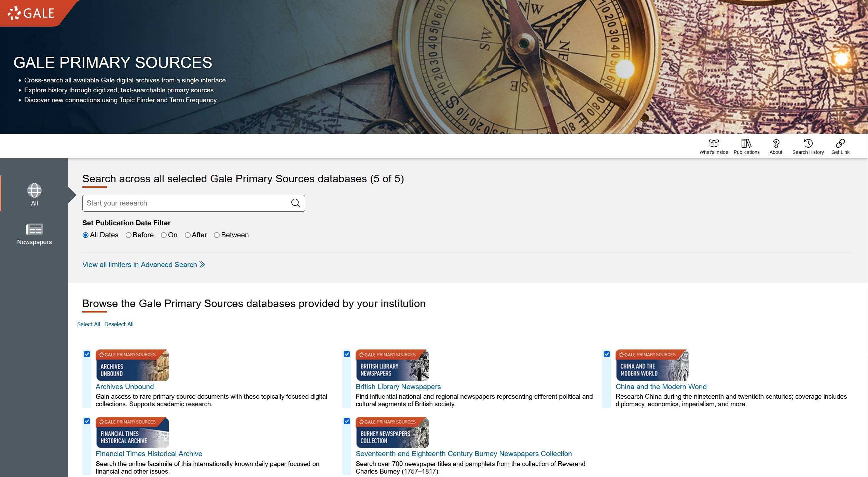
Task: Open Search History clock icon
Action: (808, 143)
